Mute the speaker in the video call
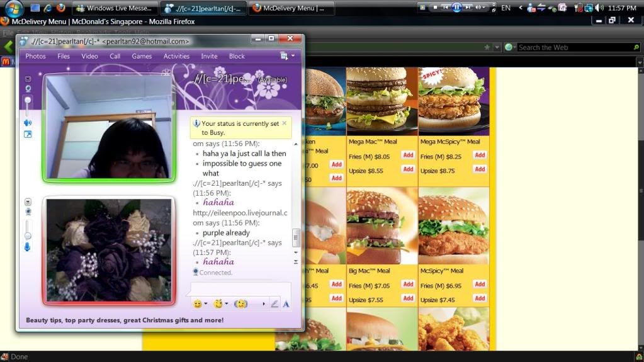Viewport: 644px width, 362px height. (28, 122)
